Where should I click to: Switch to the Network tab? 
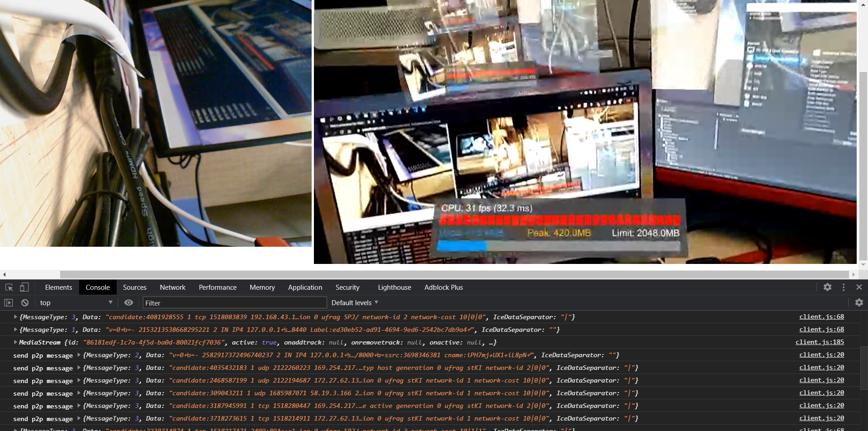coord(172,287)
